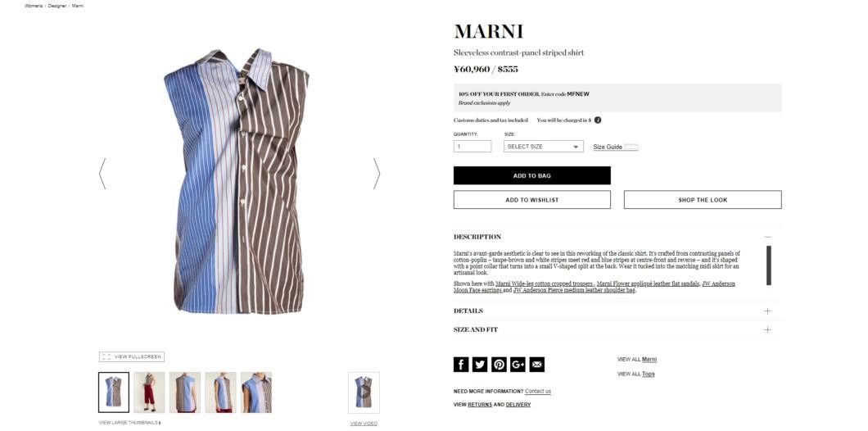Click the description scrollbar

click(x=768, y=265)
